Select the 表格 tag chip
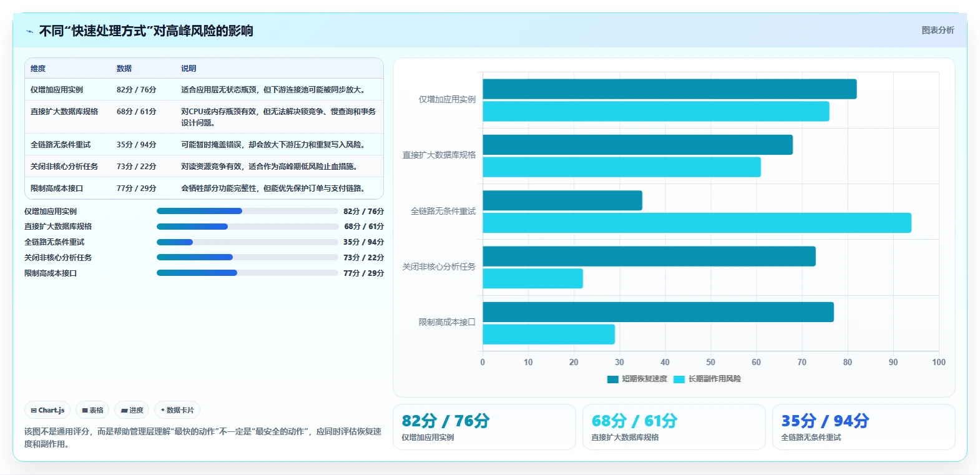This screenshot has width=980, height=475. [x=92, y=410]
